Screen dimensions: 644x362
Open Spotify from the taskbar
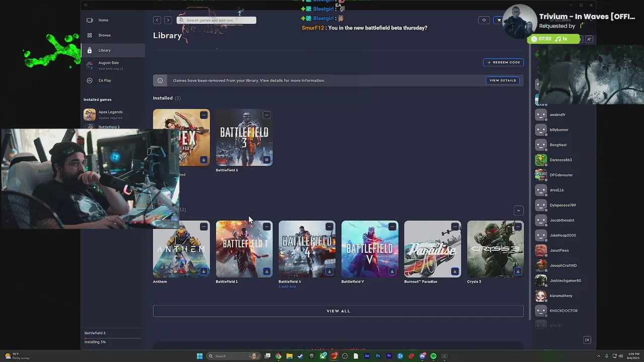[x=434, y=356]
